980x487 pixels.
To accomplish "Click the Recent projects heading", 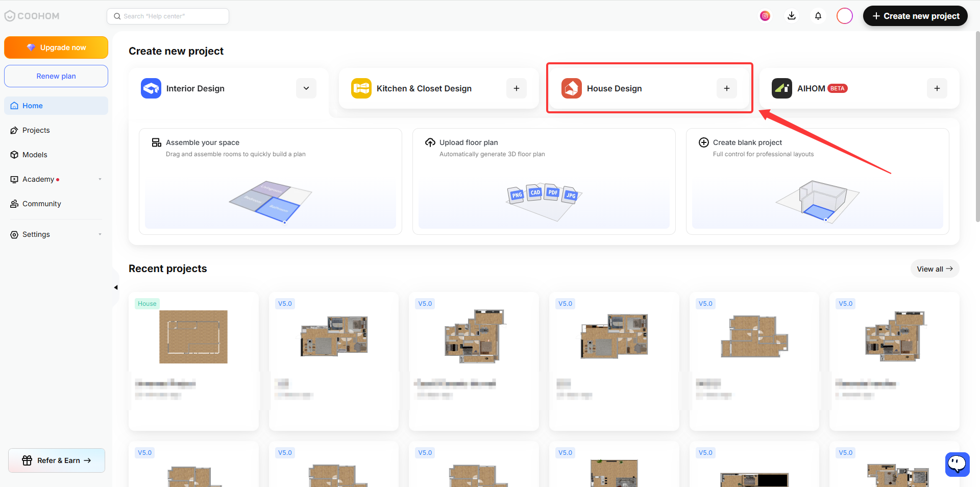I will point(168,269).
